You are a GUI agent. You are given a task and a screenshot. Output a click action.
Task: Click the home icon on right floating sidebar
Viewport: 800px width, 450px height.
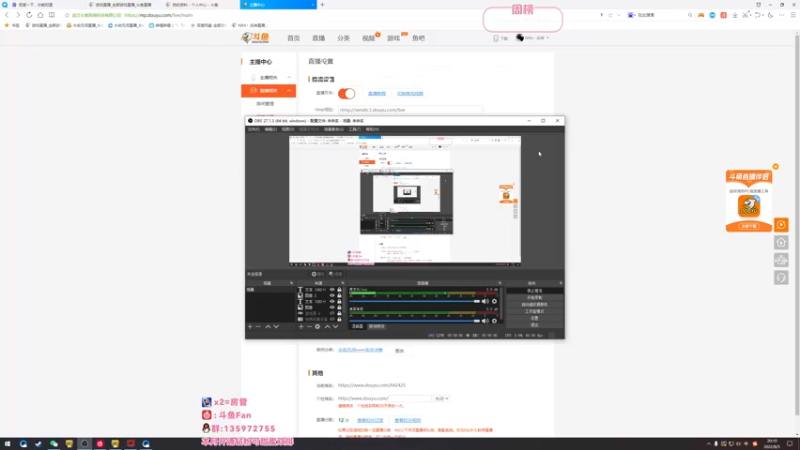(781, 243)
